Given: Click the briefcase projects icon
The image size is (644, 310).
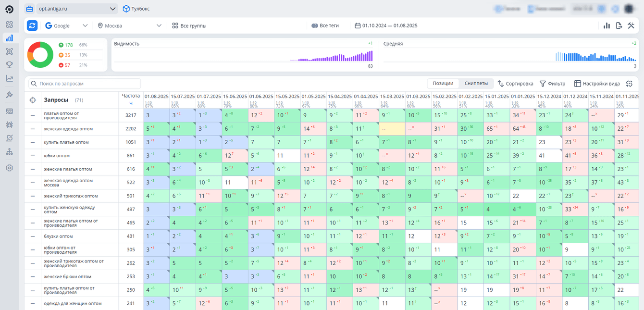Looking at the screenshot, I should [x=30, y=9].
